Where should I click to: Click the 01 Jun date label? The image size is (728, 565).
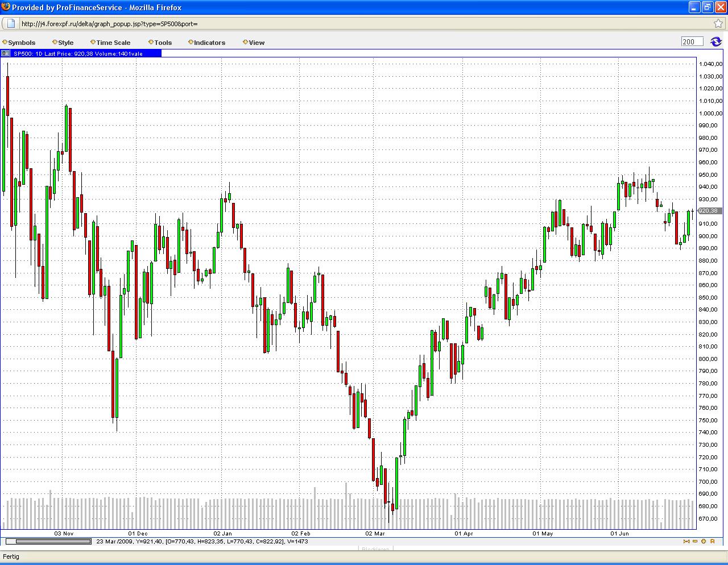coord(619,533)
